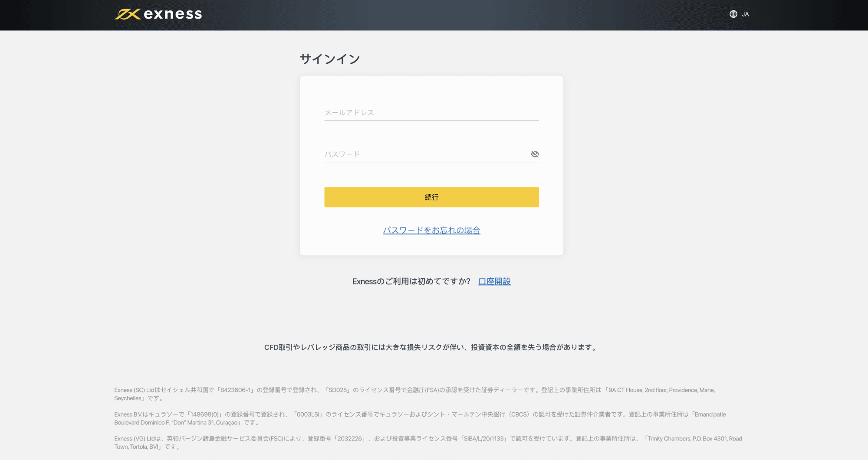Screen dimensions: 868x460
Task: Click the yellow 続行 continue button
Action: click(x=431, y=197)
